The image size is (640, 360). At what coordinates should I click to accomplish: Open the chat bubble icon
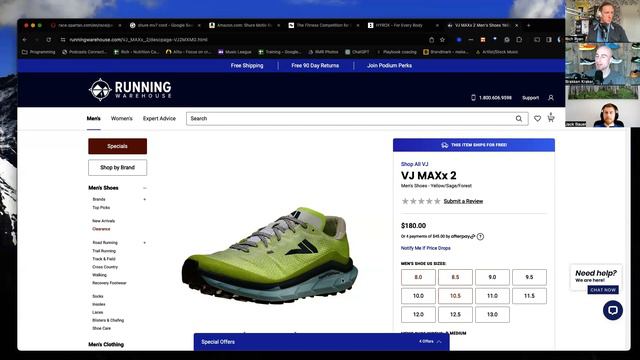613,310
